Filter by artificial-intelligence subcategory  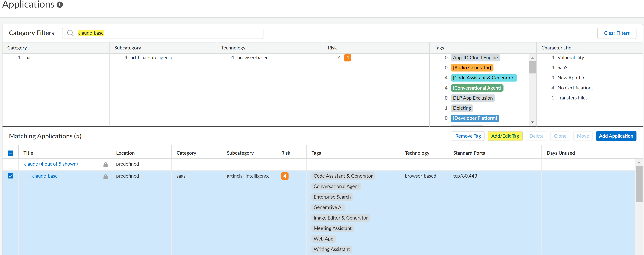point(151,58)
